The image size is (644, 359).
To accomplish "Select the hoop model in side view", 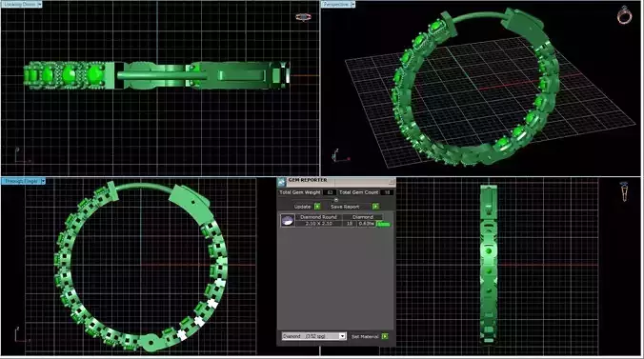I will coord(489,265).
